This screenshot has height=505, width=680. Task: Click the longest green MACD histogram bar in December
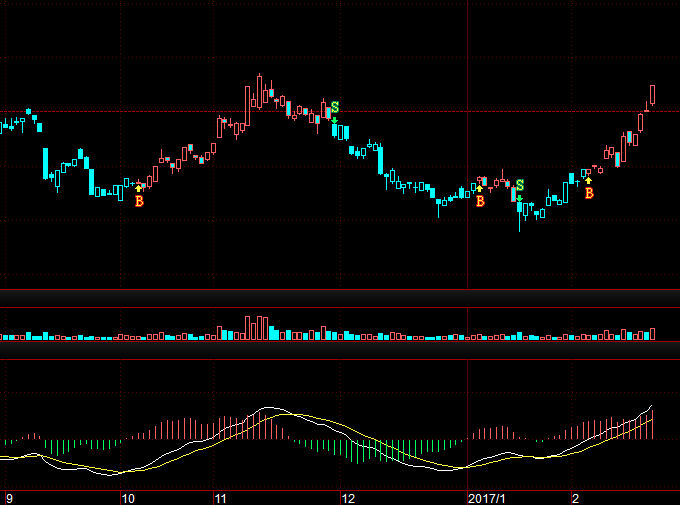pos(357,452)
